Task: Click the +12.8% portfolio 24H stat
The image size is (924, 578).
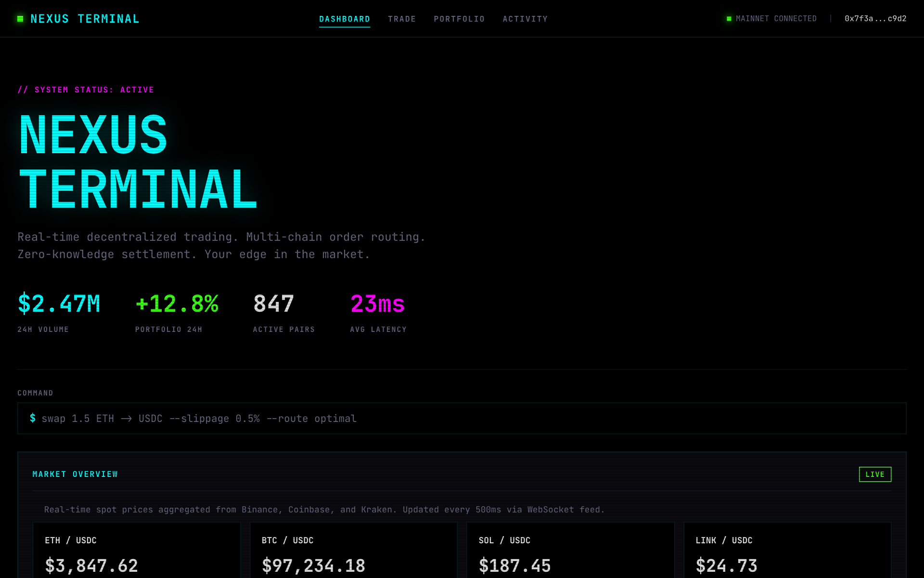Action: pyautogui.click(x=177, y=304)
